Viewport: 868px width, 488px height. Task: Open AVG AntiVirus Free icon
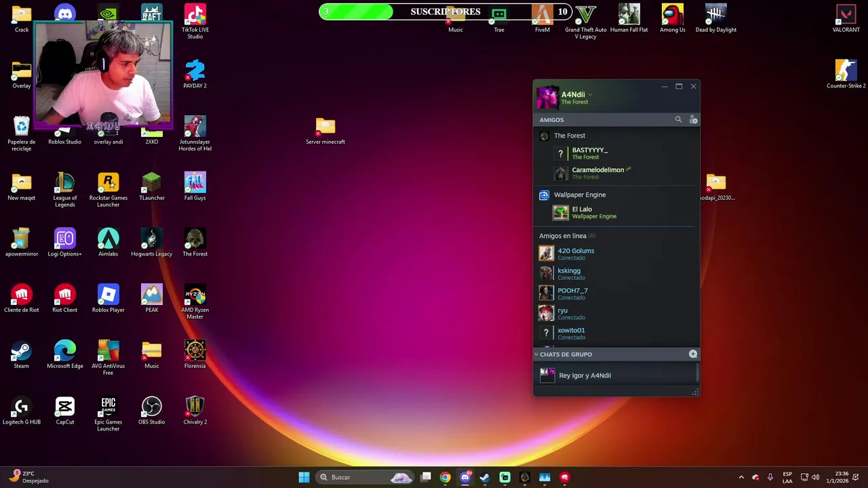108,359
